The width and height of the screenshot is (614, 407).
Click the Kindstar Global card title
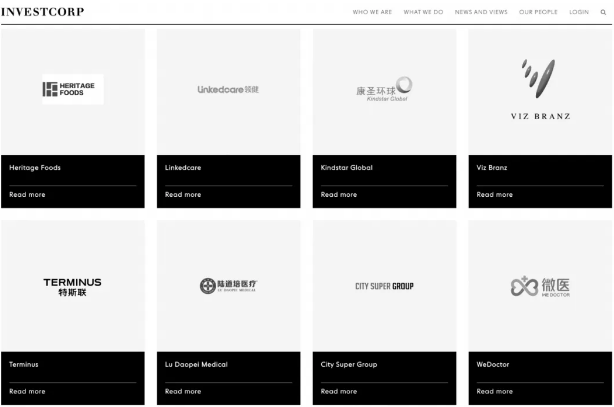tap(347, 168)
